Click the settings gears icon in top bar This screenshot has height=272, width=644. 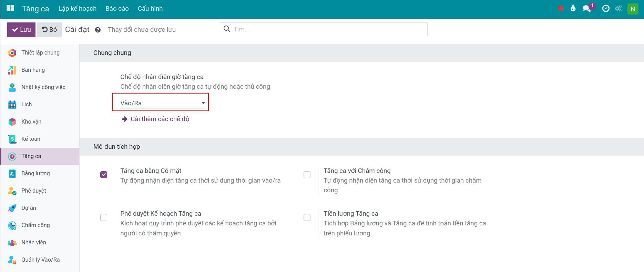(x=619, y=9)
